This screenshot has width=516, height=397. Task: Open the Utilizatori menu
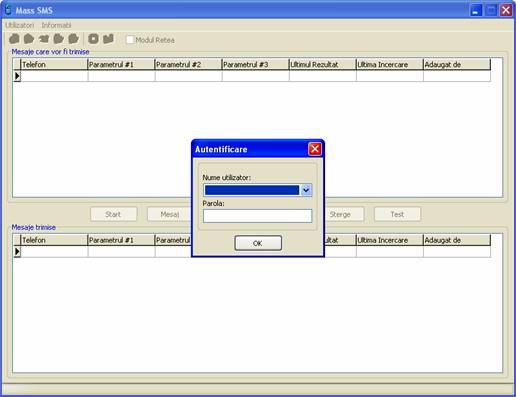coord(20,25)
